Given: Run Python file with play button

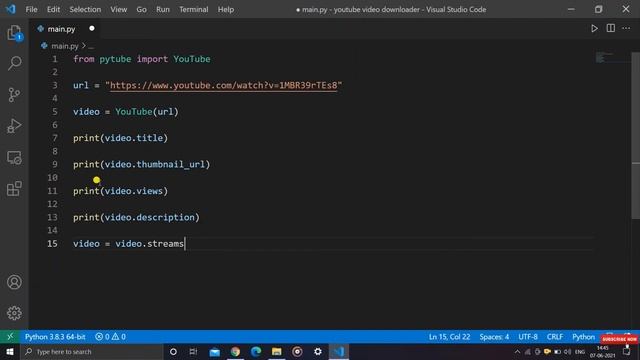Looking at the screenshot, I should click(594, 29).
